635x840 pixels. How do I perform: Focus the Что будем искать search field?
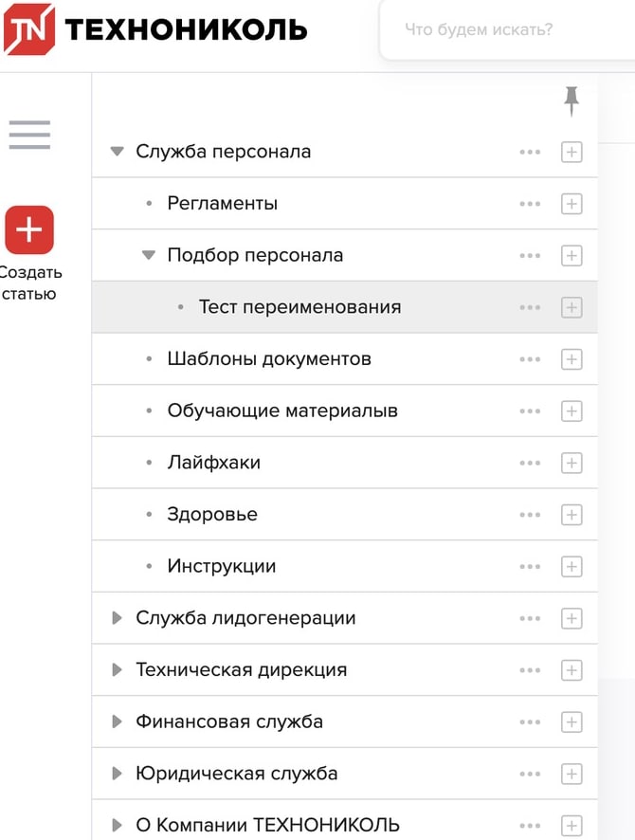pyautogui.click(x=502, y=29)
